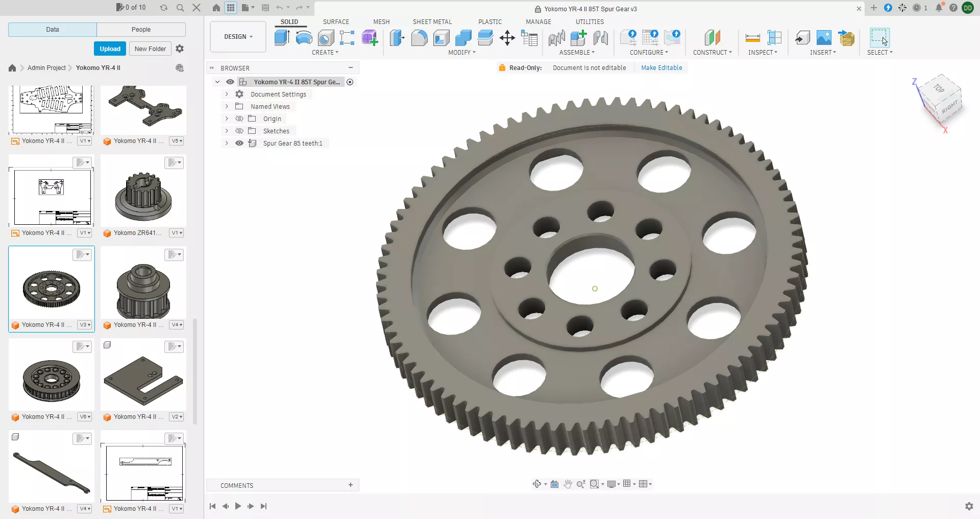Expand the Document Settings node
Viewport: 980px width, 519px height.
click(227, 94)
